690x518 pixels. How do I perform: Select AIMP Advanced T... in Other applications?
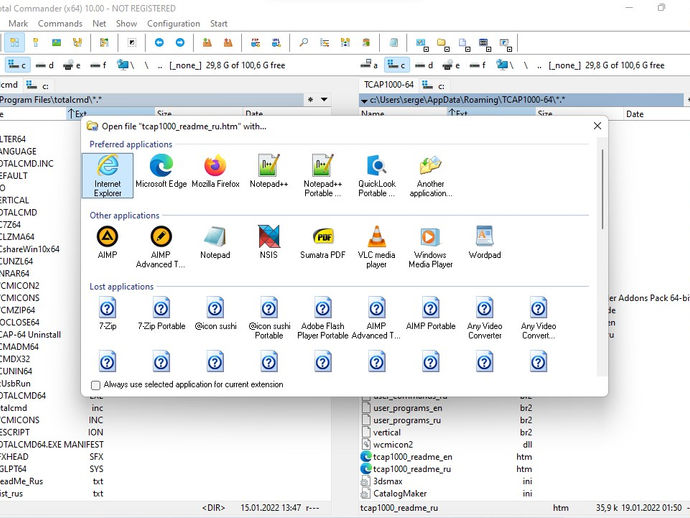pyautogui.click(x=161, y=247)
